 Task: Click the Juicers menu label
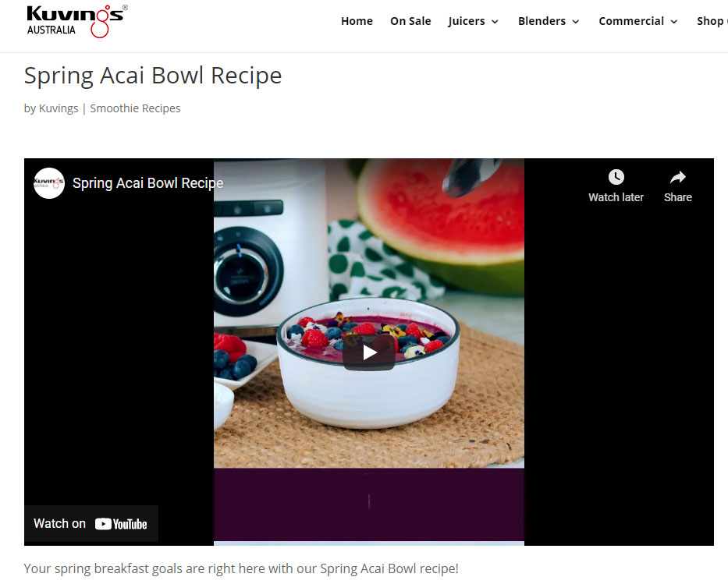466,21
